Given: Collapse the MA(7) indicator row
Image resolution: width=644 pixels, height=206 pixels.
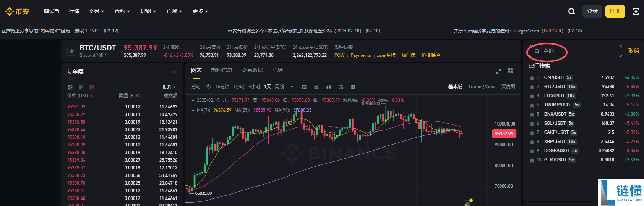Looking at the screenshot, I should (193, 111).
